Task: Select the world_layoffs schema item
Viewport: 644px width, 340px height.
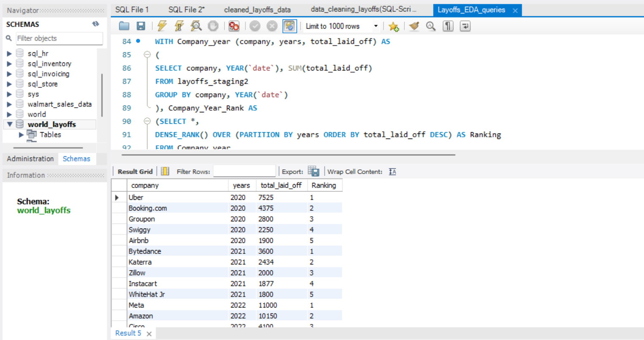Action: tap(52, 125)
